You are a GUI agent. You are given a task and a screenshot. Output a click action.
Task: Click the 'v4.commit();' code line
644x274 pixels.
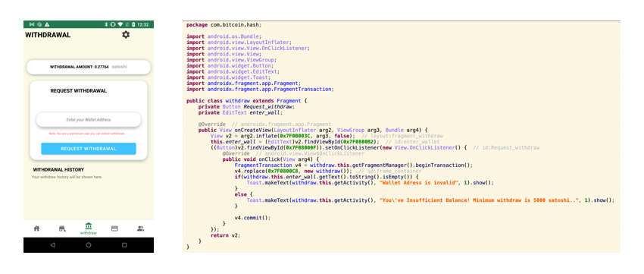click(252, 217)
